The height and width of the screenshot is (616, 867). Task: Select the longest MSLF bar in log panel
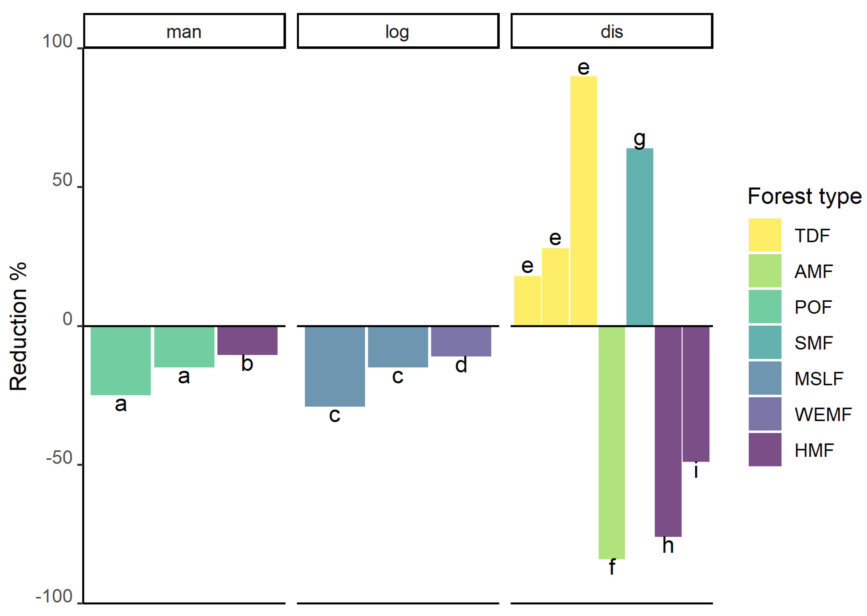[335, 366]
